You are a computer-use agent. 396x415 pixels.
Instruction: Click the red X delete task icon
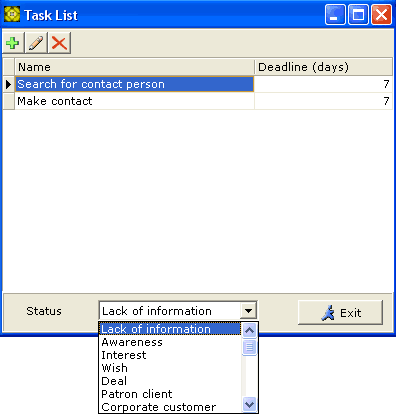(x=59, y=43)
